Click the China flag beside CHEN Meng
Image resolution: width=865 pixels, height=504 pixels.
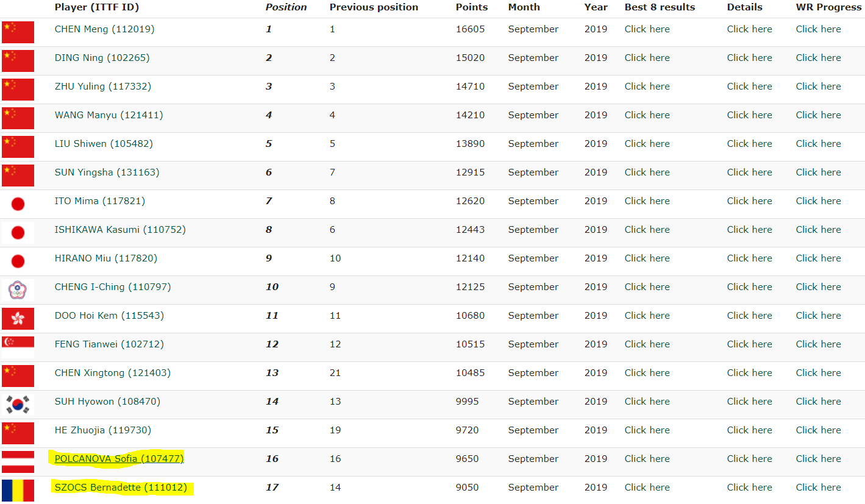point(18,32)
